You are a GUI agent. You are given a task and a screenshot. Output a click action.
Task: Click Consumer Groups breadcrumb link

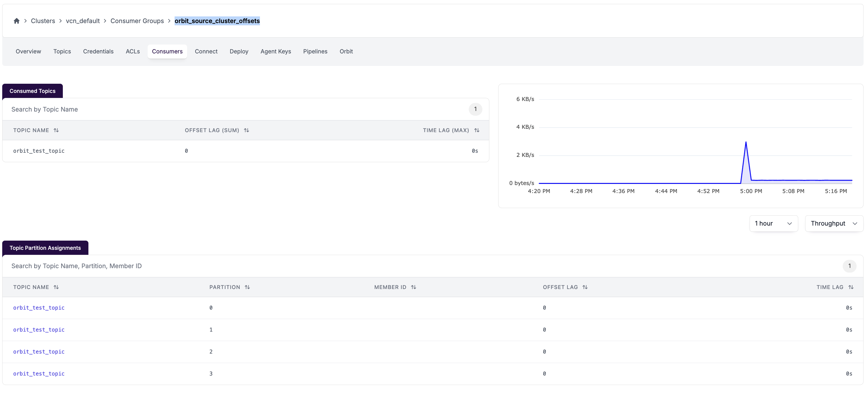(x=137, y=21)
